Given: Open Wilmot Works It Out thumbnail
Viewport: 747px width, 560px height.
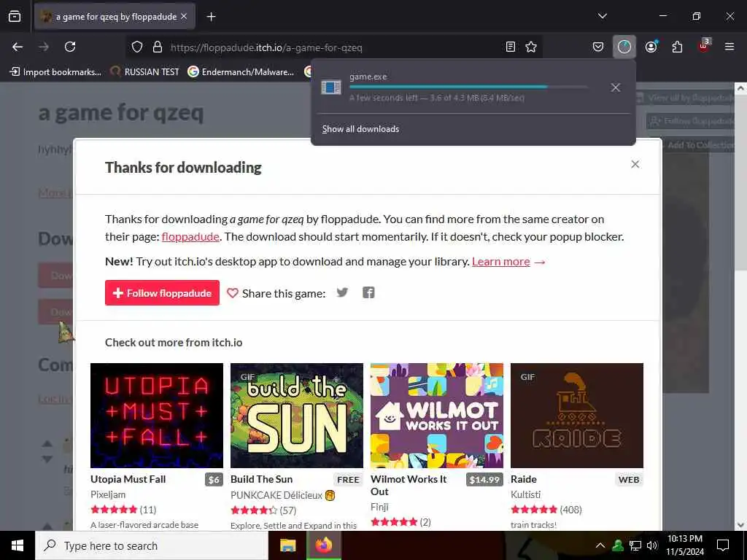Looking at the screenshot, I should point(437,416).
